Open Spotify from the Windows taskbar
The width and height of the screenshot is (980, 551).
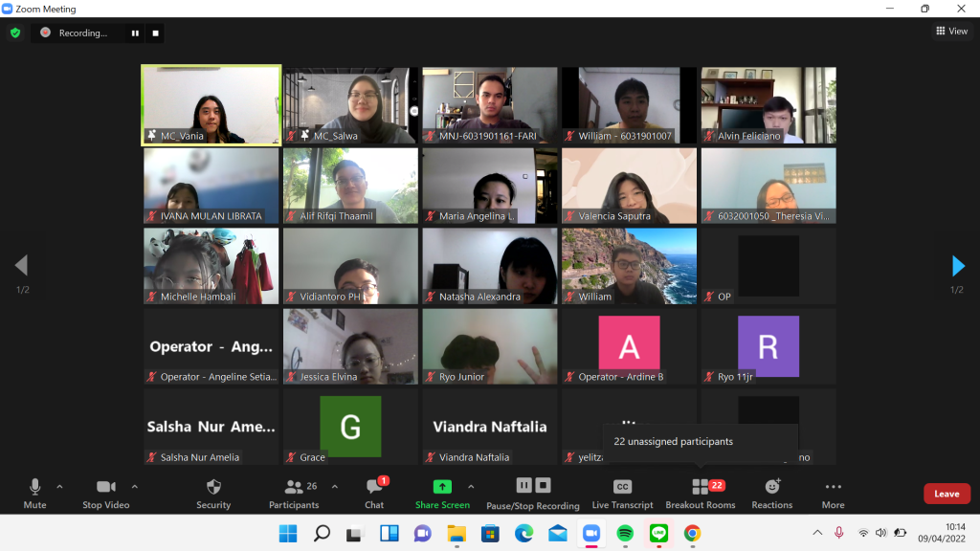(625, 533)
